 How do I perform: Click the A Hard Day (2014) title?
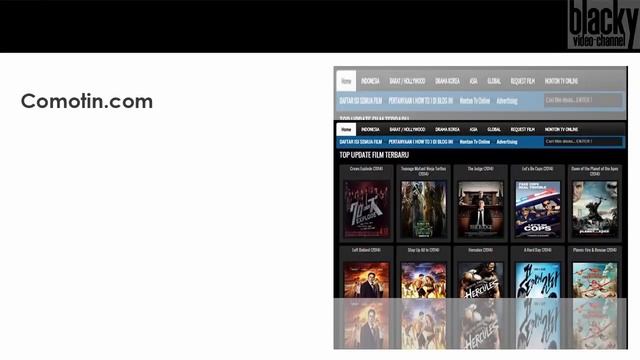click(x=538, y=250)
